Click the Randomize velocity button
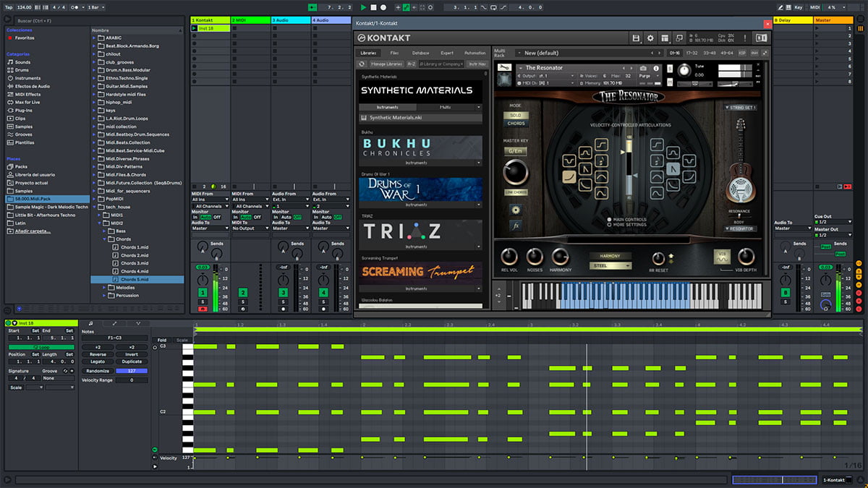The height and width of the screenshot is (488, 868). tap(98, 371)
